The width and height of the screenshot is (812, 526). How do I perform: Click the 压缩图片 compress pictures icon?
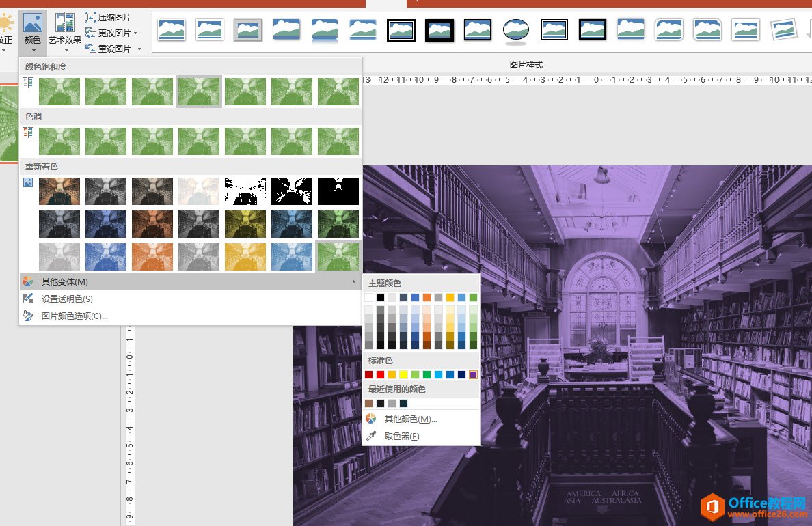tap(91, 17)
